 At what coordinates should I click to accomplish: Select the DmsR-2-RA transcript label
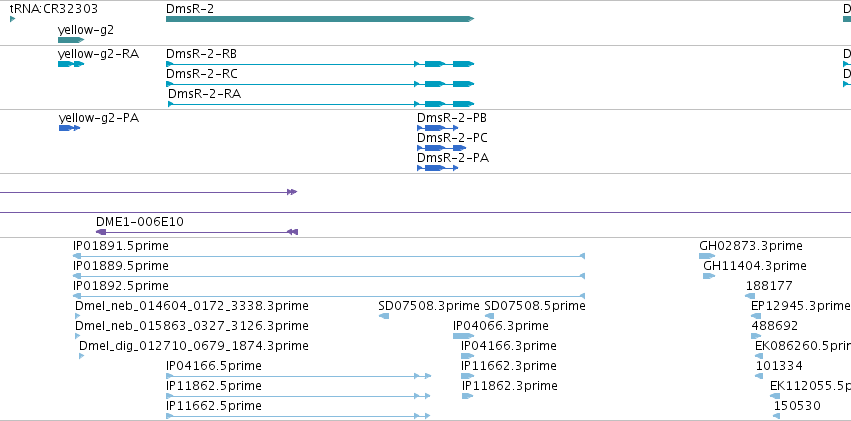205,94
